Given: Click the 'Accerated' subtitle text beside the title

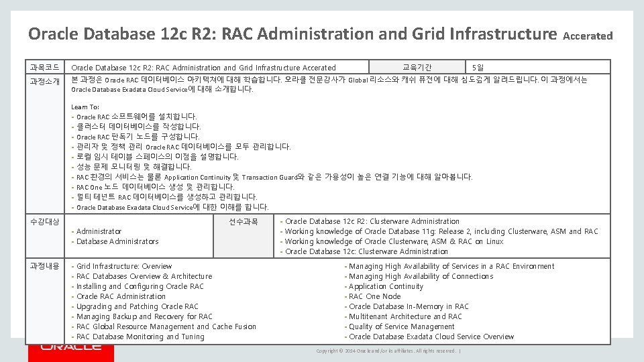Looking at the screenshot, I should tap(588, 36).
